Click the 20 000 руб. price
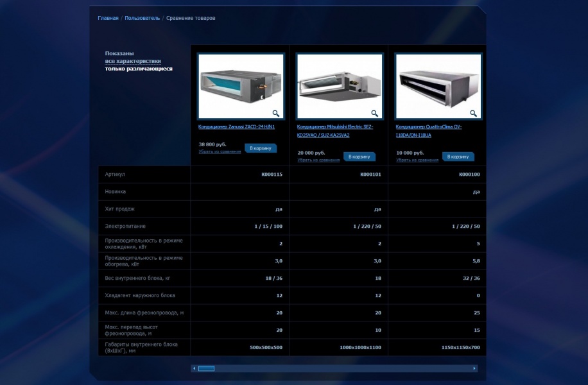Screen dimensions: 588x385 (311, 153)
